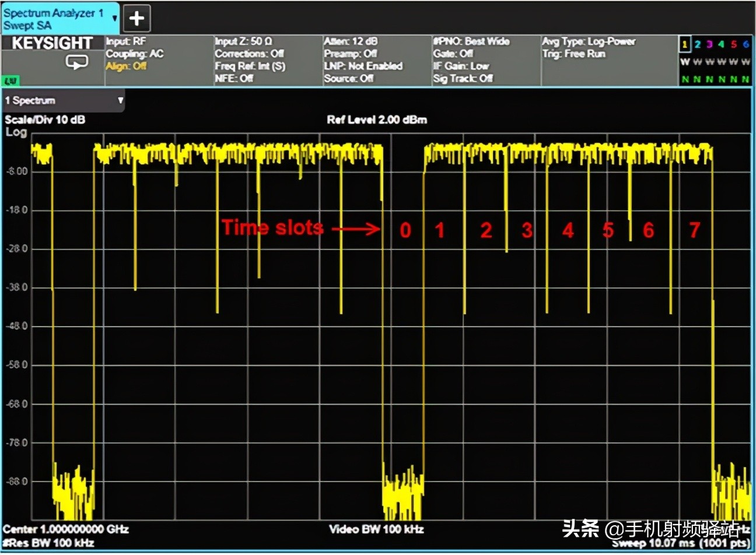Toggle the Align: Off setting
This screenshot has height=555, width=756.
point(126,66)
